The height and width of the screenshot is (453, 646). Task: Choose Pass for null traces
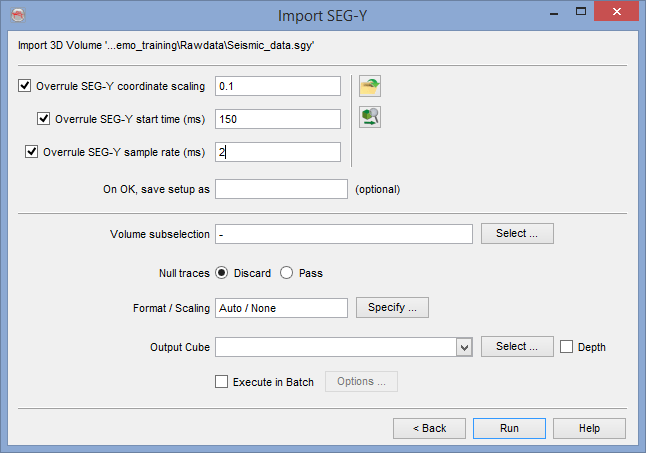click(286, 273)
